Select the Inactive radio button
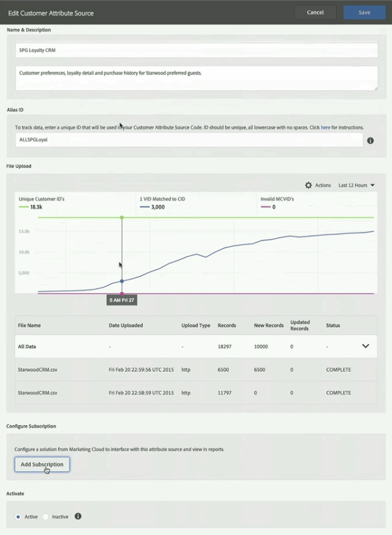This screenshot has width=392, height=535. 46,517
